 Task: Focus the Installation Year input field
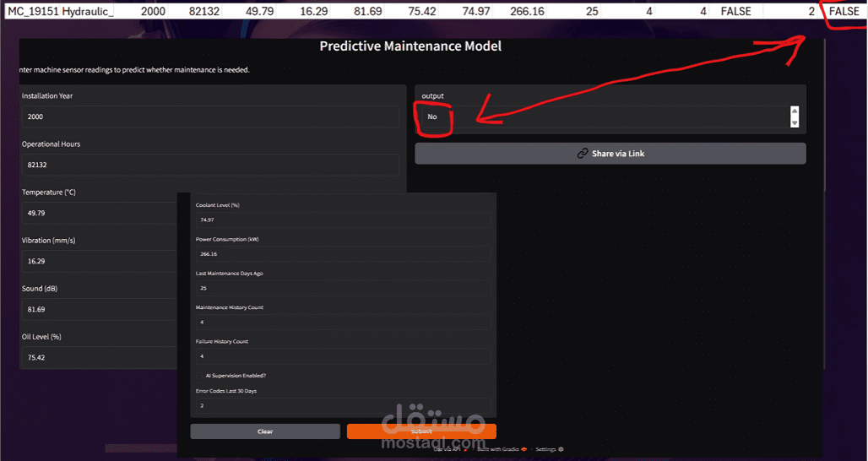[x=210, y=117]
